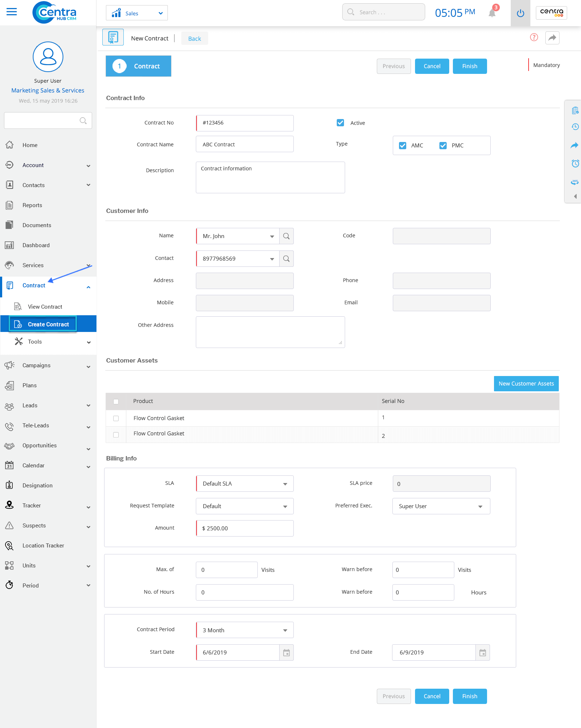Click the user profile avatar
This screenshot has width=581, height=728.
click(x=48, y=57)
